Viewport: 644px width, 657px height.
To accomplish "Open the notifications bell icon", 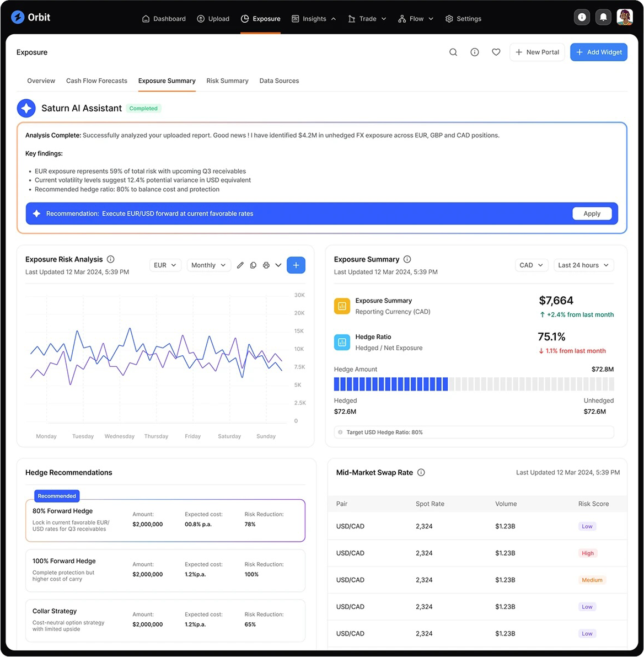I will (x=603, y=18).
